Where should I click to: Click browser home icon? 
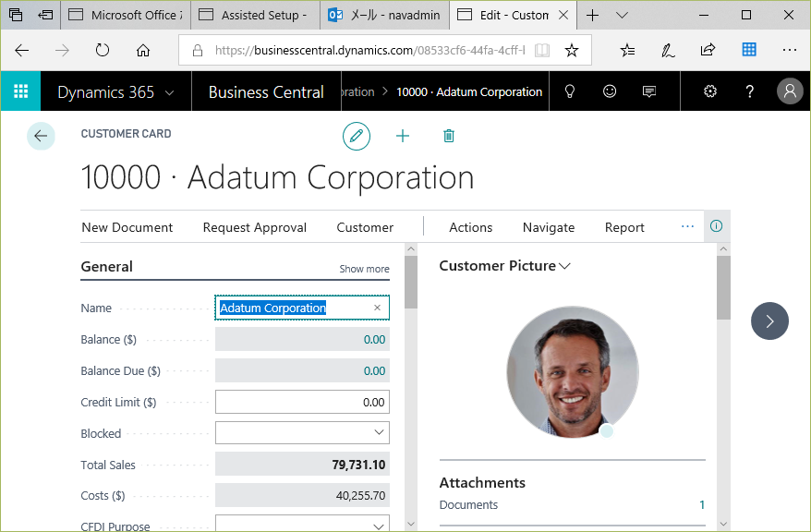(143, 50)
